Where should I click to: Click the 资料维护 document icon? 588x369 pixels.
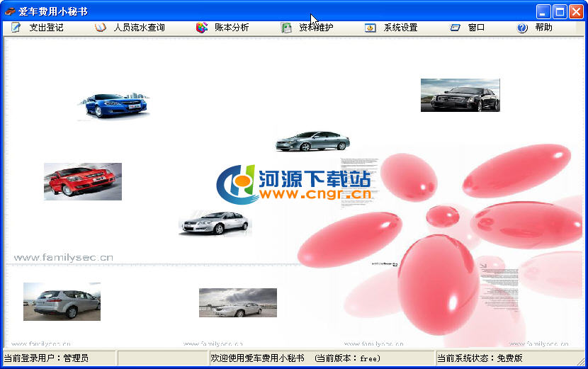pos(286,28)
